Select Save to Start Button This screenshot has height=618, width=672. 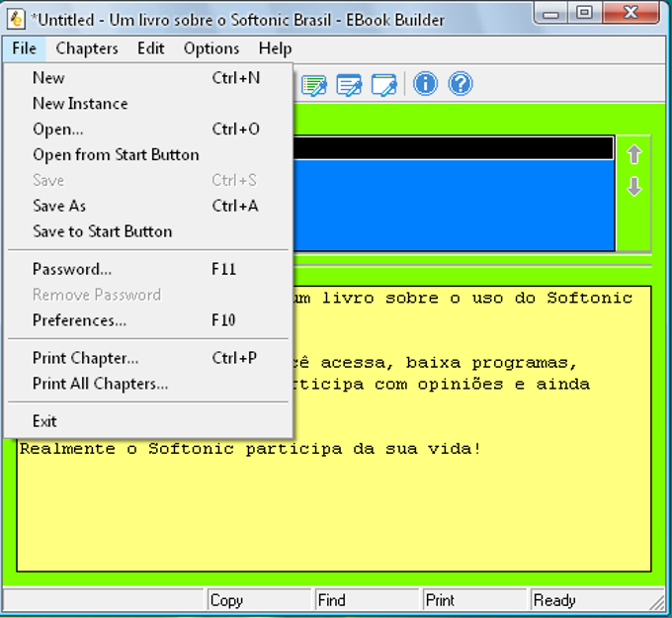click(148, 231)
